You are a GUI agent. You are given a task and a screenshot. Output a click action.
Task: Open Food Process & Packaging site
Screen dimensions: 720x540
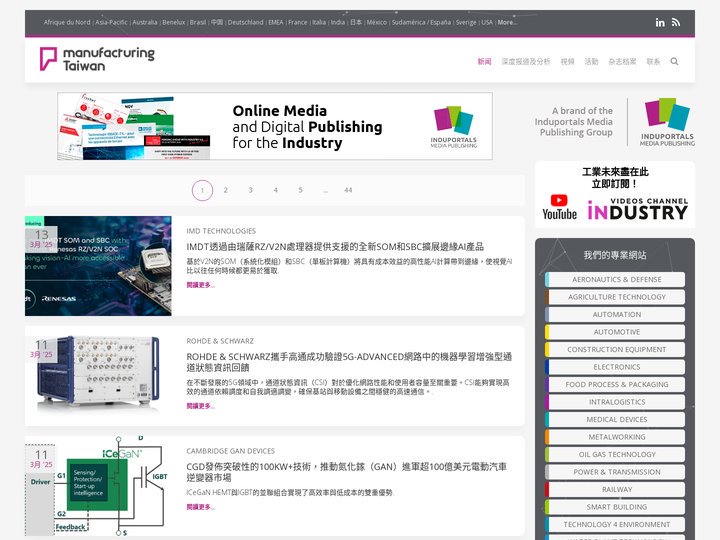pyautogui.click(x=615, y=384)
